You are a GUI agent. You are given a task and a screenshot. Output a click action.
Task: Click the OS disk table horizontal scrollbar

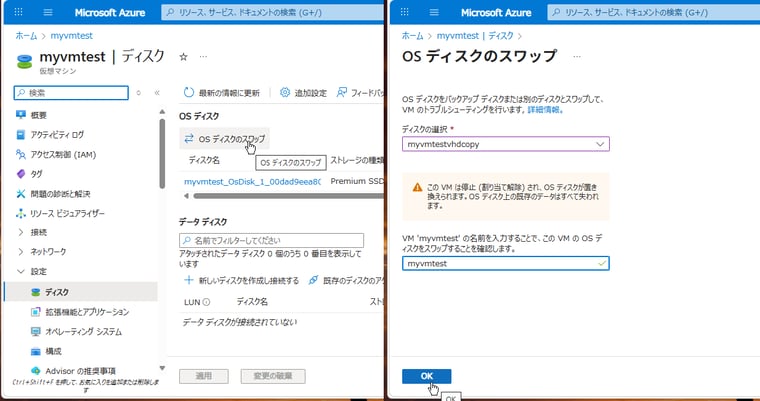[x=288, y=196]
